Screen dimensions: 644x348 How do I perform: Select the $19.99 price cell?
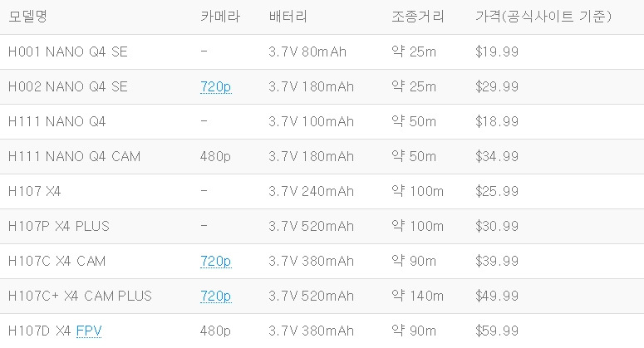[x=497, y=51]
